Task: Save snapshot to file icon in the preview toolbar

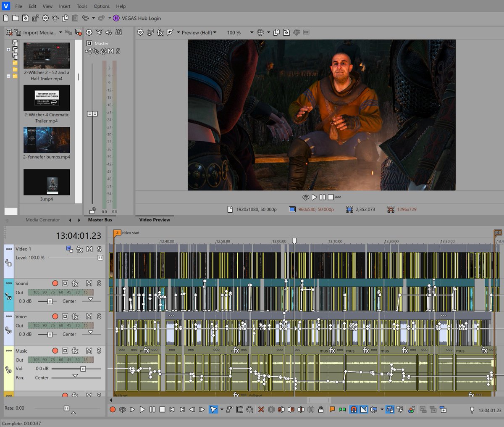Action: click(x=286, y=32)
